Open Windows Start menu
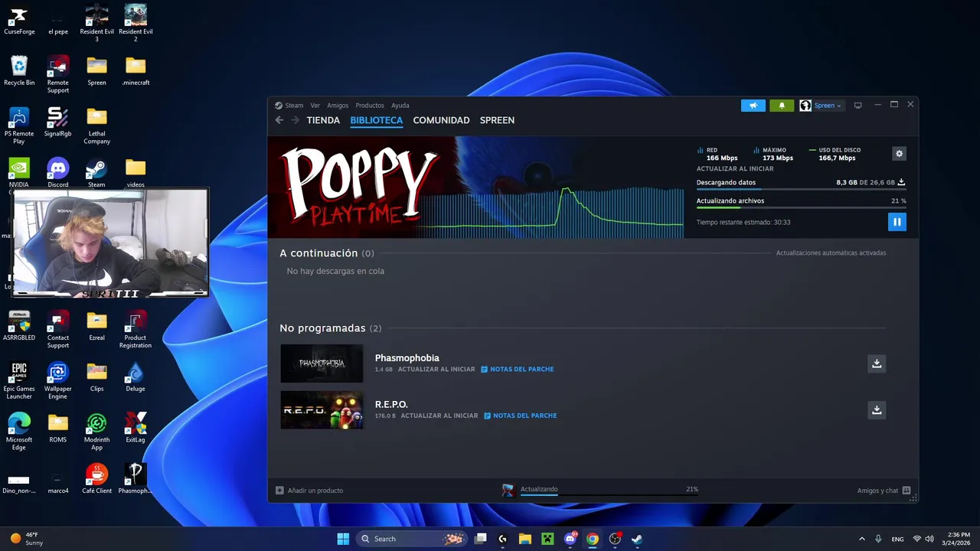This screenshot has width=980, height=551. click(343, 539)
